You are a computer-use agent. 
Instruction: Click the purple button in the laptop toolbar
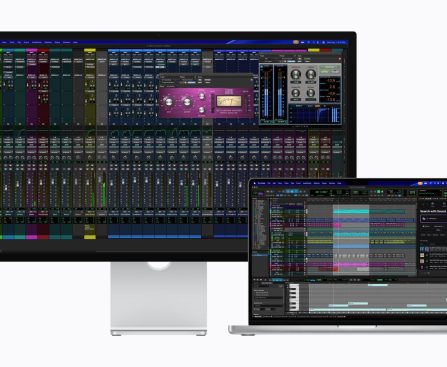(x=261, y=193)
